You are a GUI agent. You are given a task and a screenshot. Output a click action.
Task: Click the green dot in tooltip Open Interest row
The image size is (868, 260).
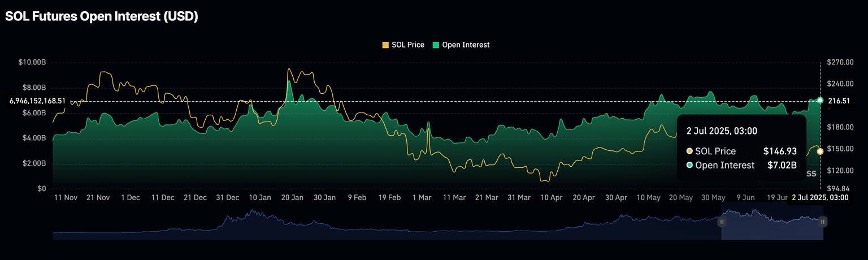pyautogui.click(x=689, y=165)
